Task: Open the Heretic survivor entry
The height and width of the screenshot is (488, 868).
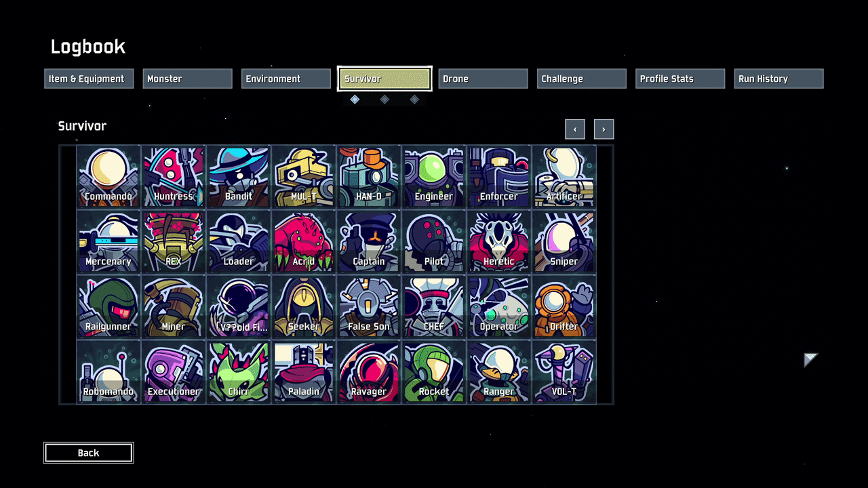Action: click(x=499, y=241)
